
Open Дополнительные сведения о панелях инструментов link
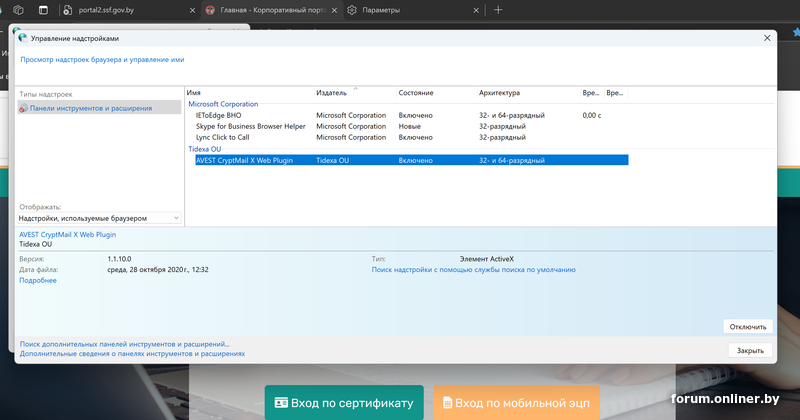pyautogui.click(x=132, y=353)
